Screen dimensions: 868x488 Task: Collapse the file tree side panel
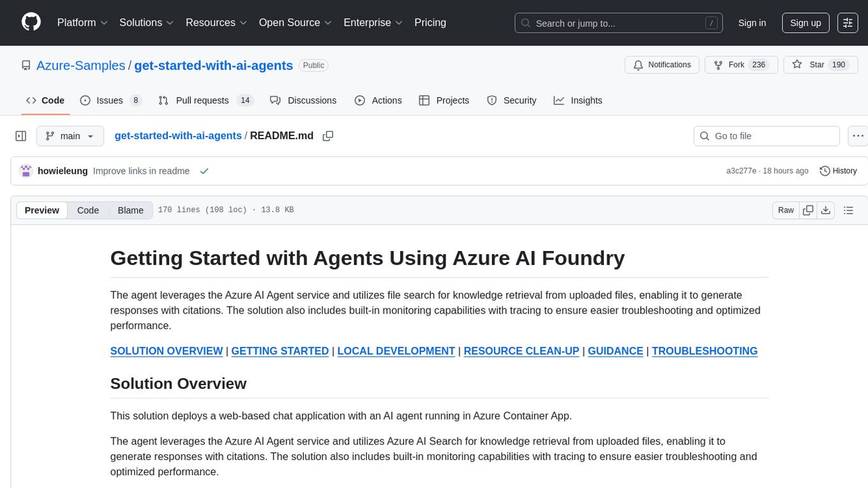21,136
